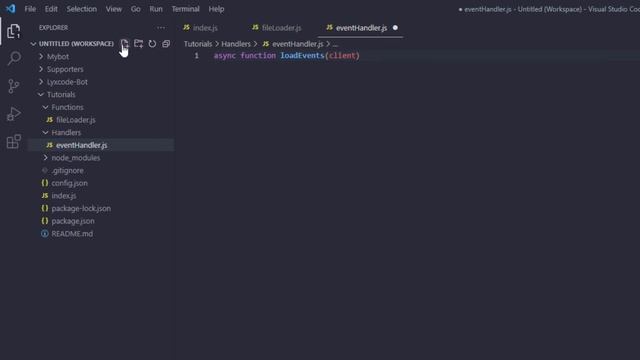
Task: Open README.md from the file tree
Action: (72, 234)
